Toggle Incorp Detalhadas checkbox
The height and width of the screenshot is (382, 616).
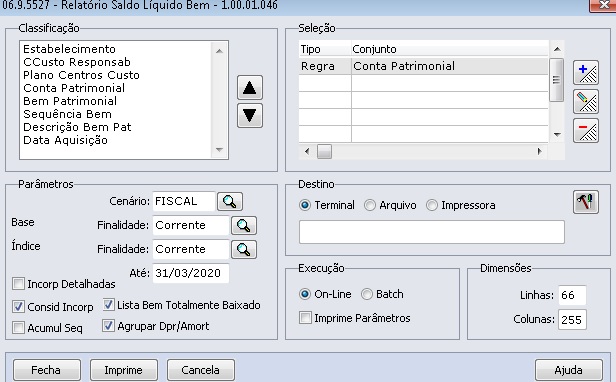pyautogui.click(x=18, y=284)
